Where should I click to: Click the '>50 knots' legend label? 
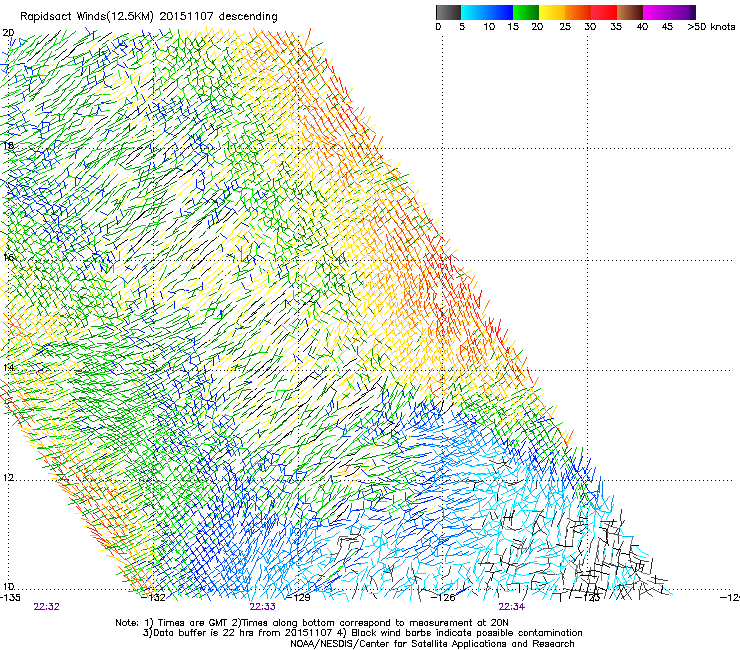tap(711, 27)
